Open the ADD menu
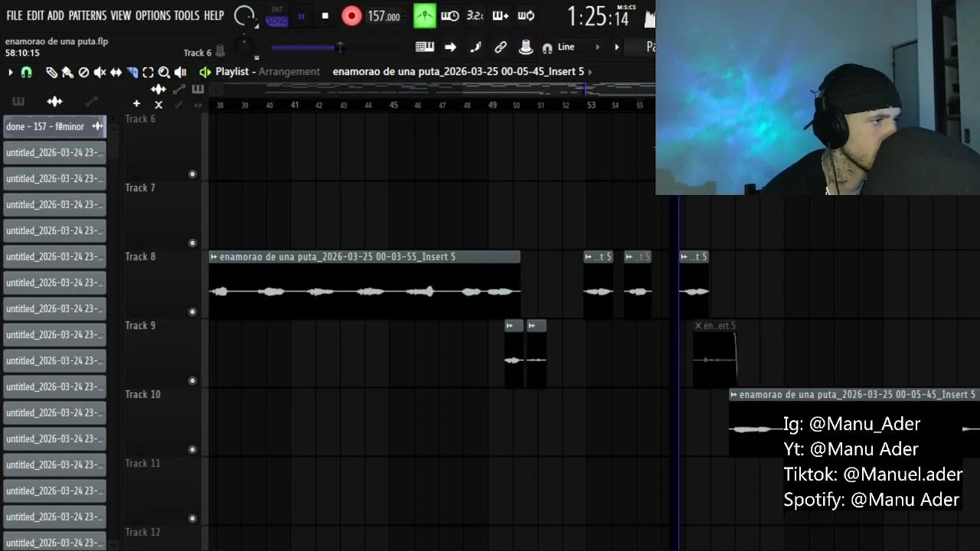The image size is (980, 551). [x=56, y=15]
